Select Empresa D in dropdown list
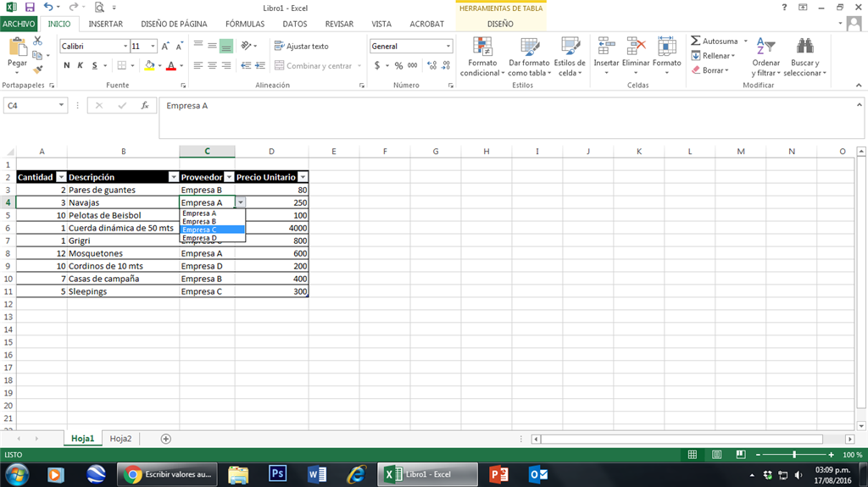This screenshot has width=868, height=487. 213,238
